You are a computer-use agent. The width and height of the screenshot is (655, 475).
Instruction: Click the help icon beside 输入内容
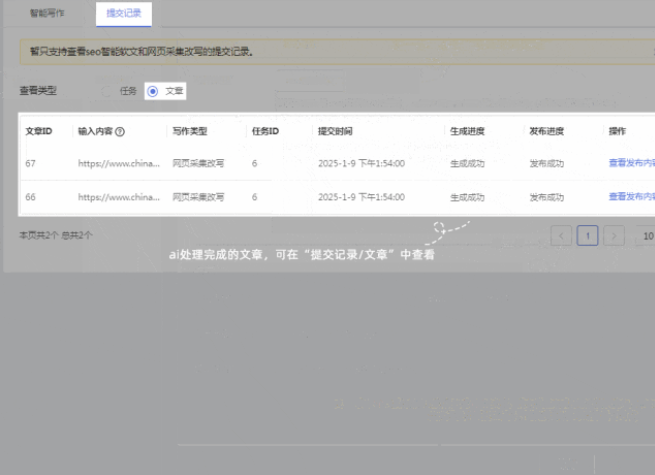click(120, 131)
